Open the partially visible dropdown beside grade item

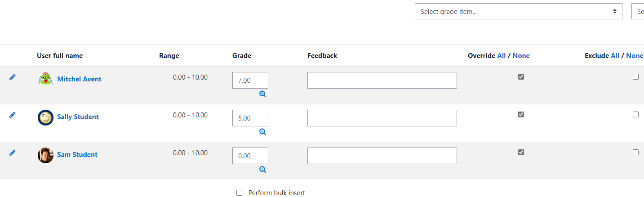tap(638, 12)
